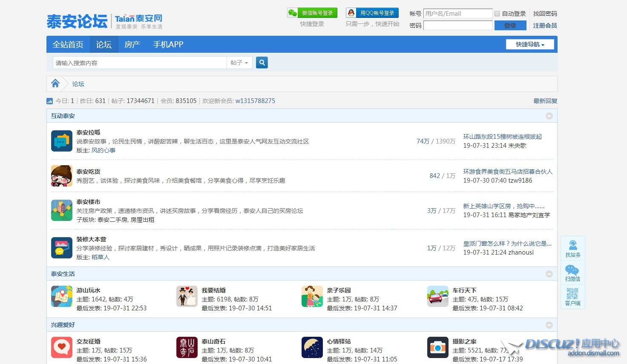This screenshot has height=364, width=627.
Task: Go to home via breadcrumb house icon
Action: click(x=55, y=83)
